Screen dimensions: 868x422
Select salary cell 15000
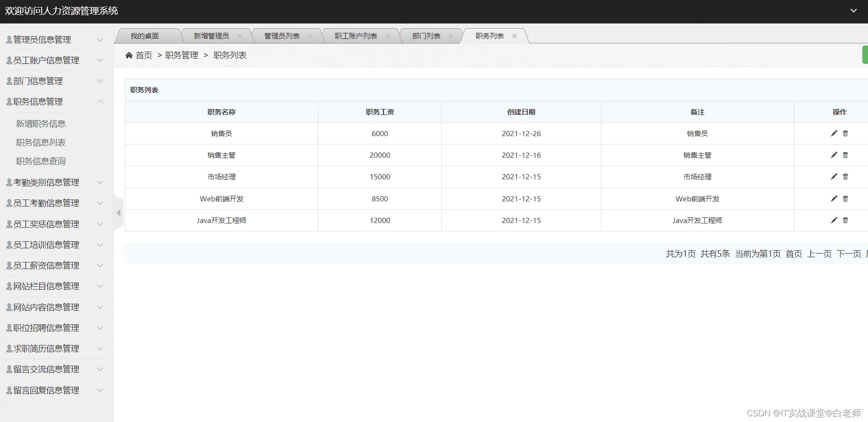coord(380,177)
